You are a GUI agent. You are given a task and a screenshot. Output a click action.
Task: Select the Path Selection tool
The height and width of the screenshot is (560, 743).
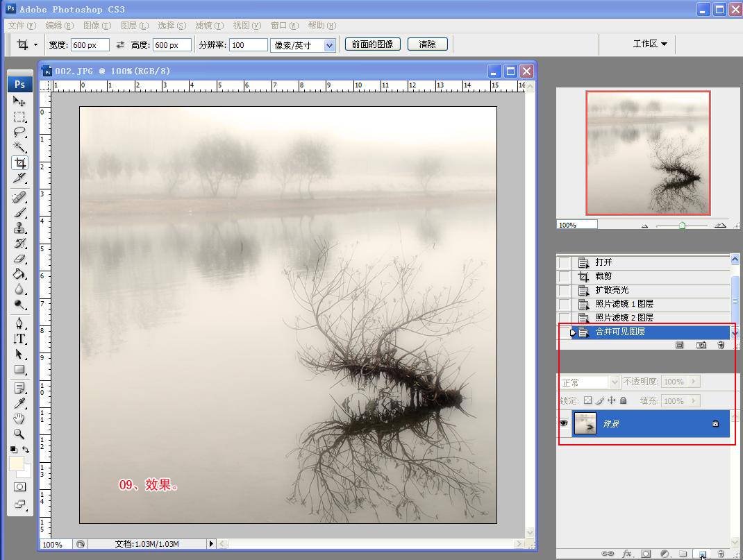(x=19, y=354)
